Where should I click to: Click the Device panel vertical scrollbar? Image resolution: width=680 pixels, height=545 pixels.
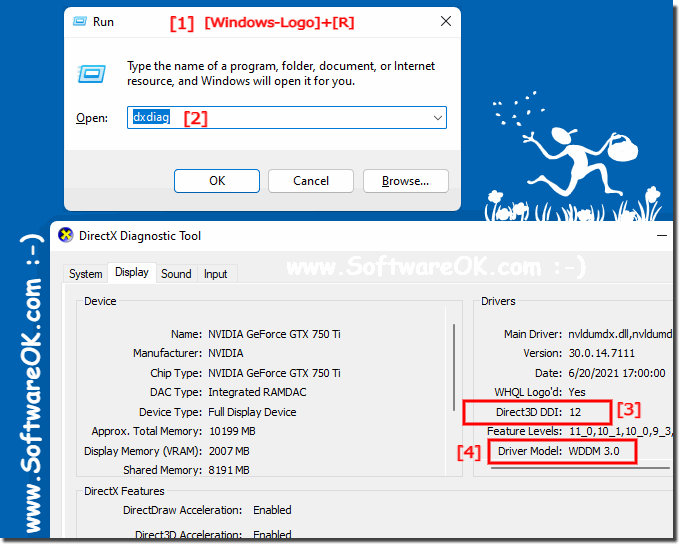(454, 368)
